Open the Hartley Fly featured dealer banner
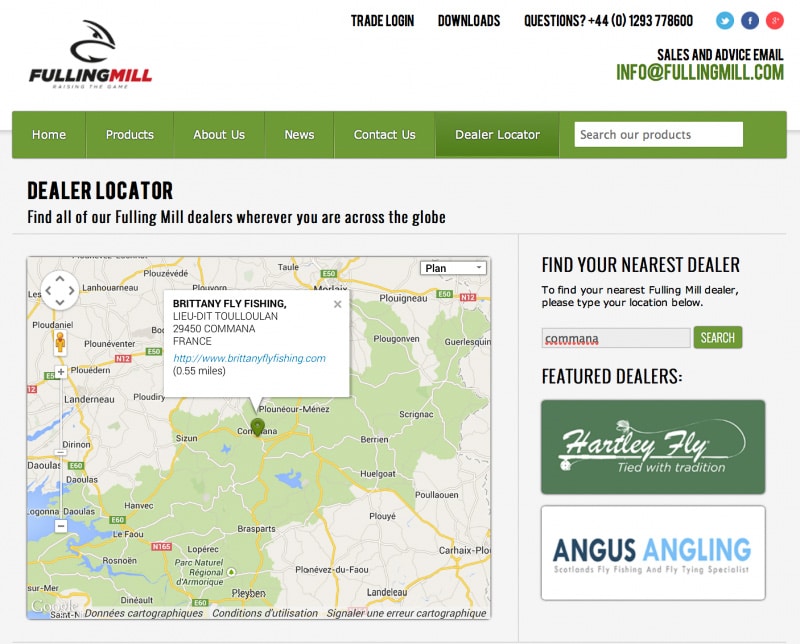Viewport: 800px width, 644px height. tap(653, 447)
